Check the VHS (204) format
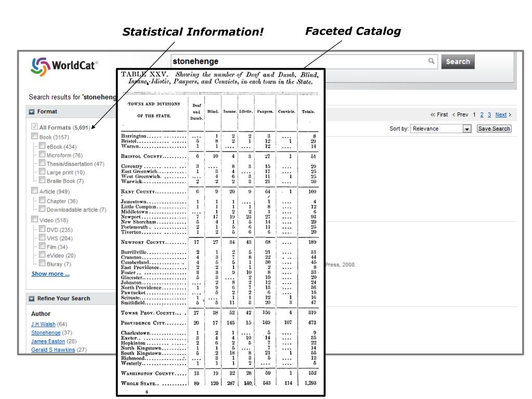The image size is (532, 399). (42, 237)
